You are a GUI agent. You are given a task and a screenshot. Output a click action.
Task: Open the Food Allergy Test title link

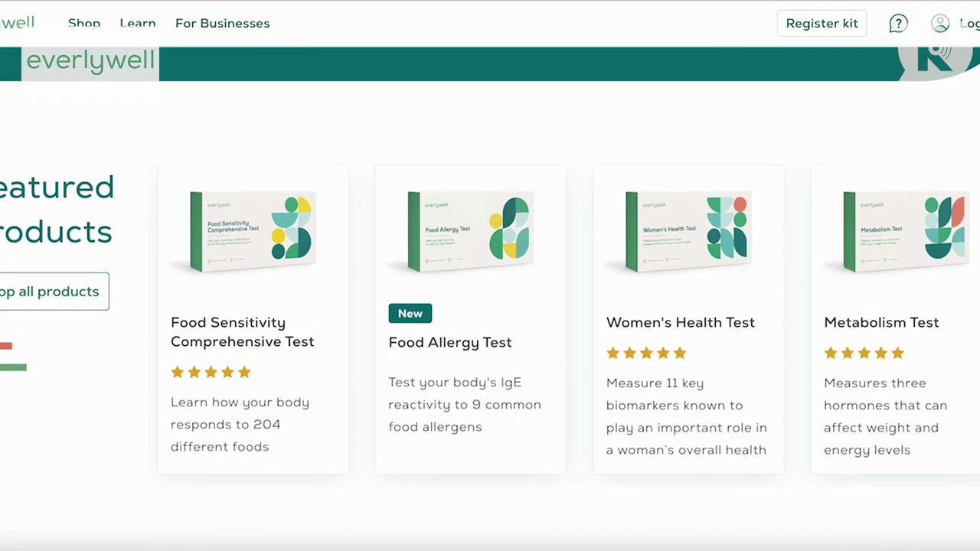point(449,342)
